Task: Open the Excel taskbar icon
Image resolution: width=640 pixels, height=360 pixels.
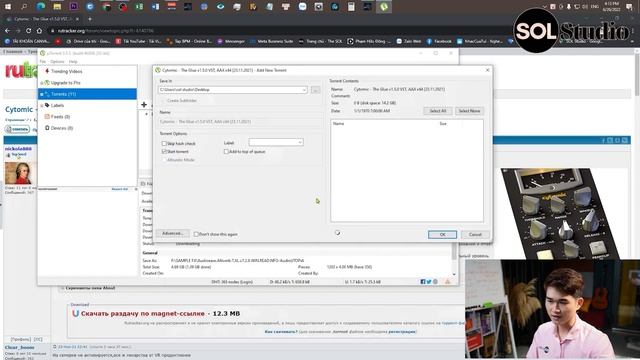Action: 139,7
